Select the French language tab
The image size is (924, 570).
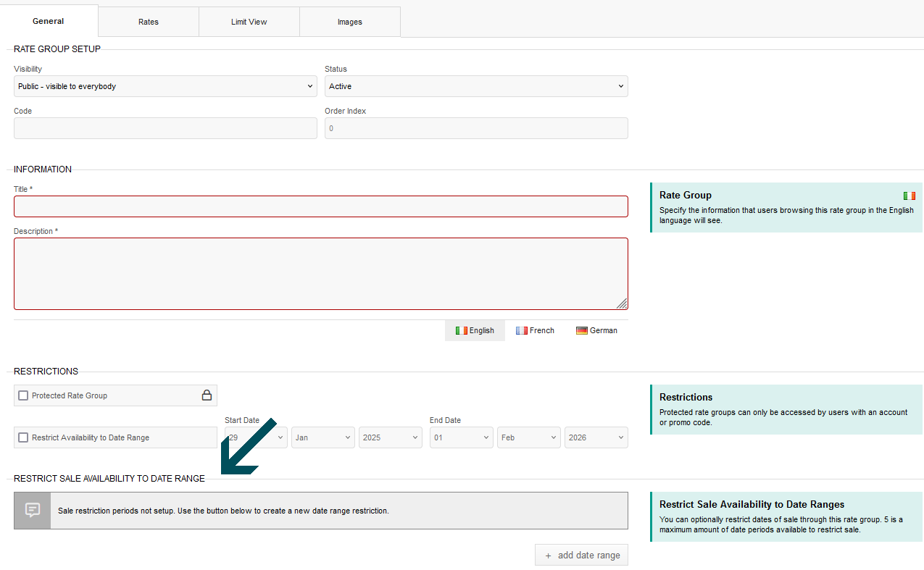point(535,330)
